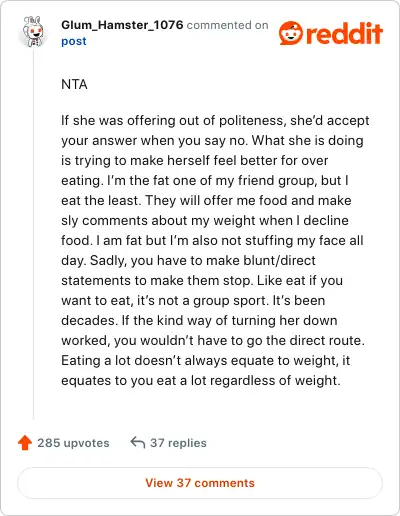Click the NTA verdict text
This screenshot has height=516, width=400.
click(x=74, y=84)
